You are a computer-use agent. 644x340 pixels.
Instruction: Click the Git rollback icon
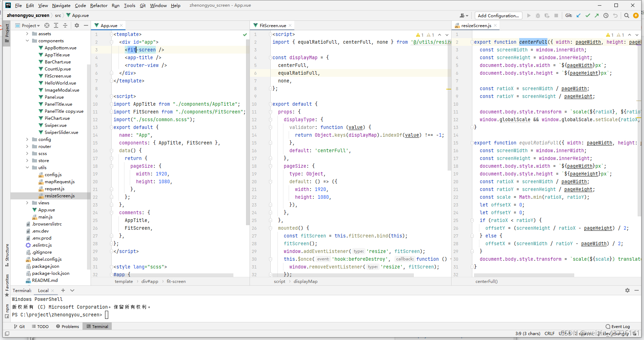click(615, 16)
